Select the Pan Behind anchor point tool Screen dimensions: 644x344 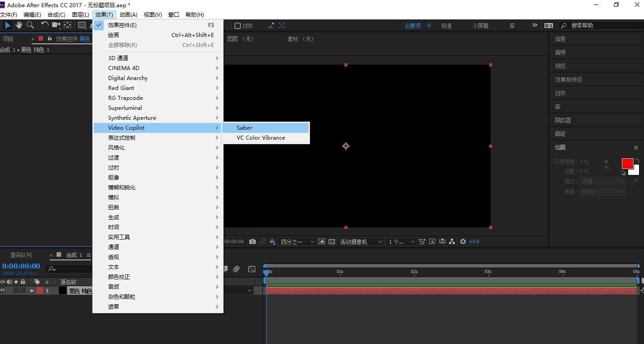(x=67, y=25)
